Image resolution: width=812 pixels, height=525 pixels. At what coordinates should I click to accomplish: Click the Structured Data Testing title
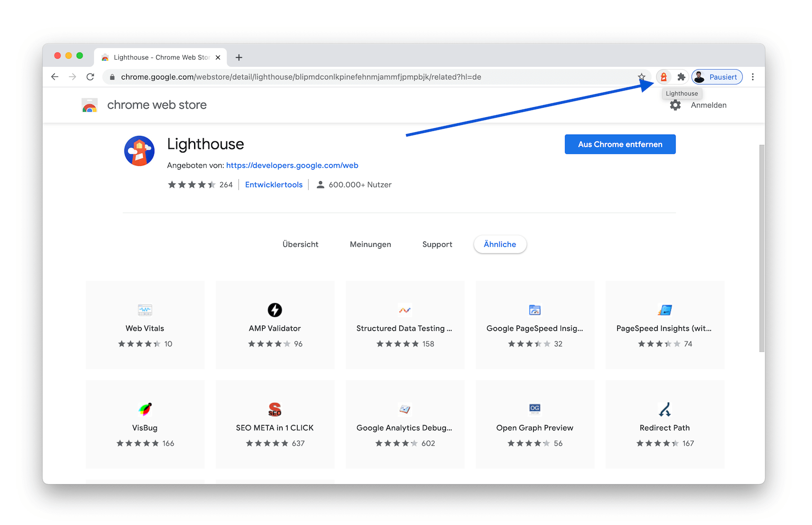tap(404, 328)
